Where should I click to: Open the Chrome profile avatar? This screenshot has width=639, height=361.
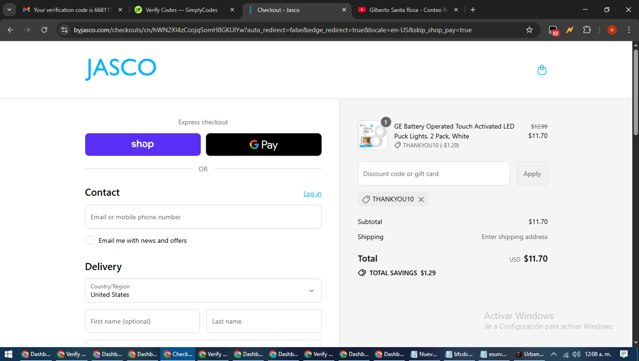(612, 30)
